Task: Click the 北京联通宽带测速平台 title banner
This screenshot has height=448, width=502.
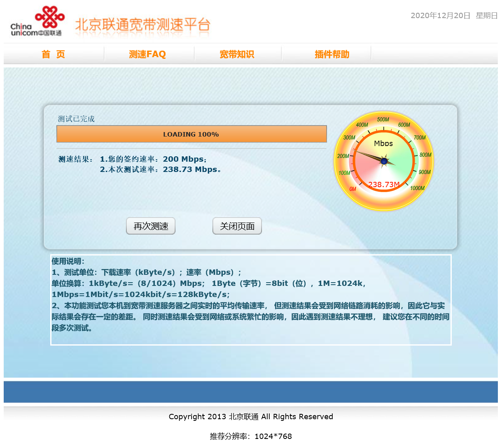Action: point(142,25)
